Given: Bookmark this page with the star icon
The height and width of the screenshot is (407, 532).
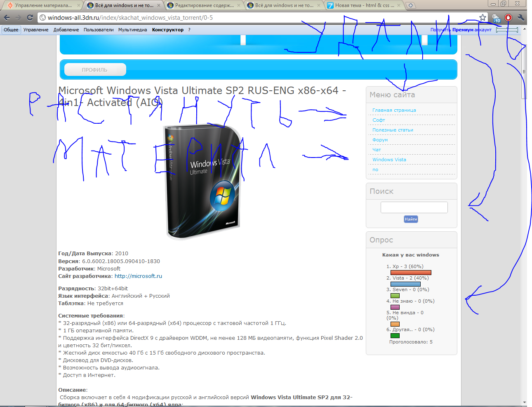Looking at the screenshot, I should coord(483,17).
